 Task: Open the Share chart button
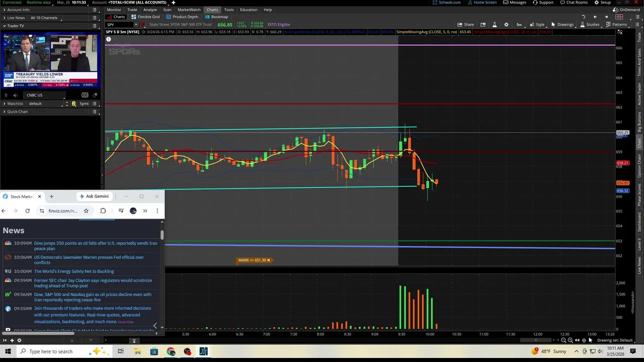465,25
